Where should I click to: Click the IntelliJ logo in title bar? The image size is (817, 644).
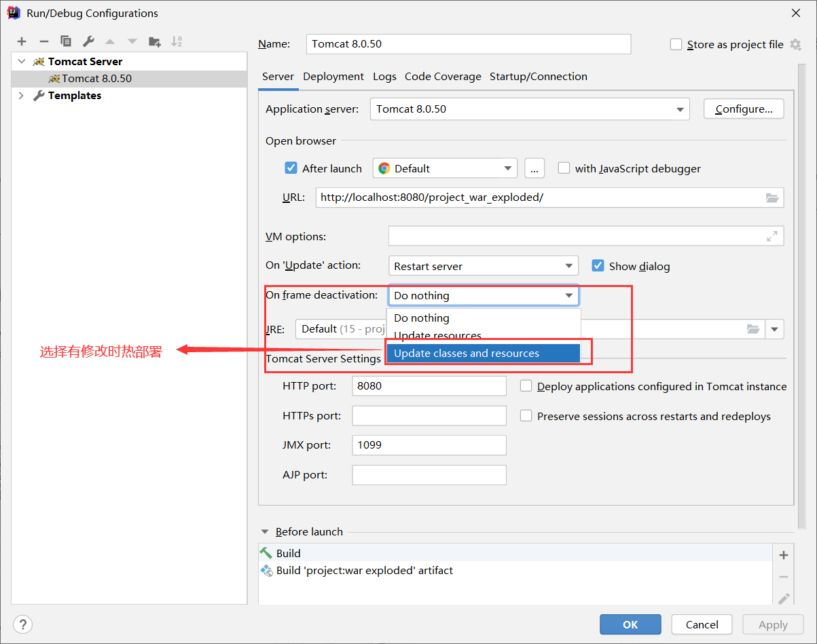click(x=13, y=13)
